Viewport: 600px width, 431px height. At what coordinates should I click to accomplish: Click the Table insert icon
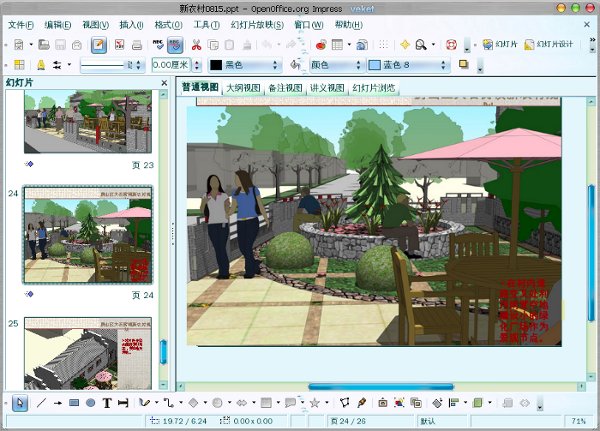[x=337, y=45]
